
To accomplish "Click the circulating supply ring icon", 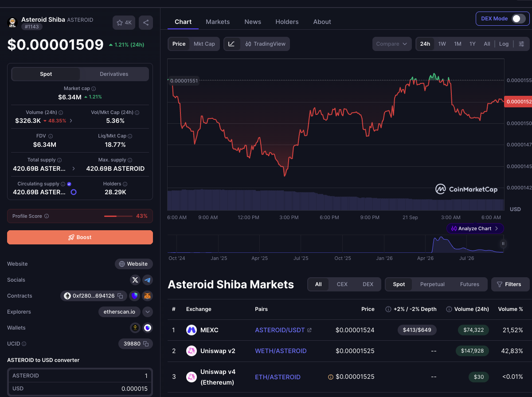I will point(74,192).
